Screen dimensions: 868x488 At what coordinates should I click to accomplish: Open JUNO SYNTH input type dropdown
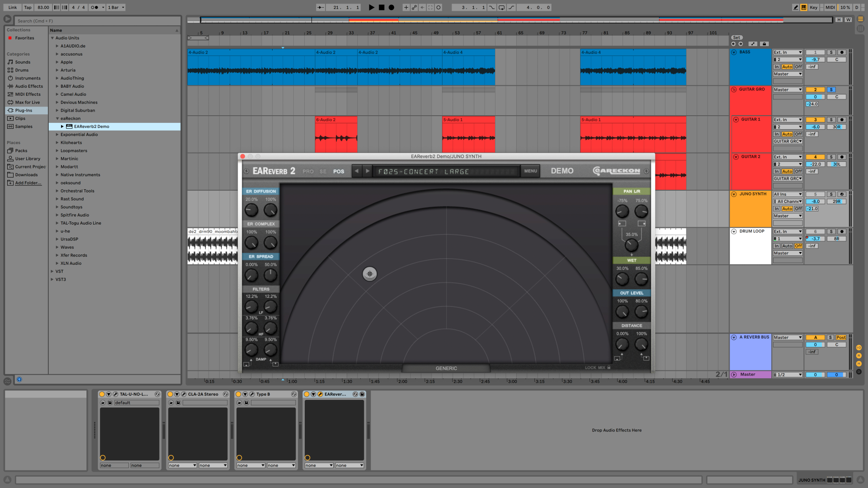788,194
